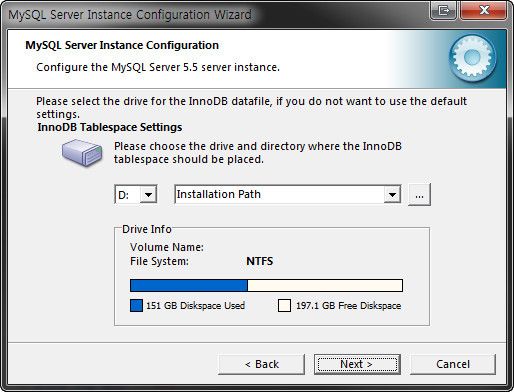Select the NTFS file system value

click(260, 261)
